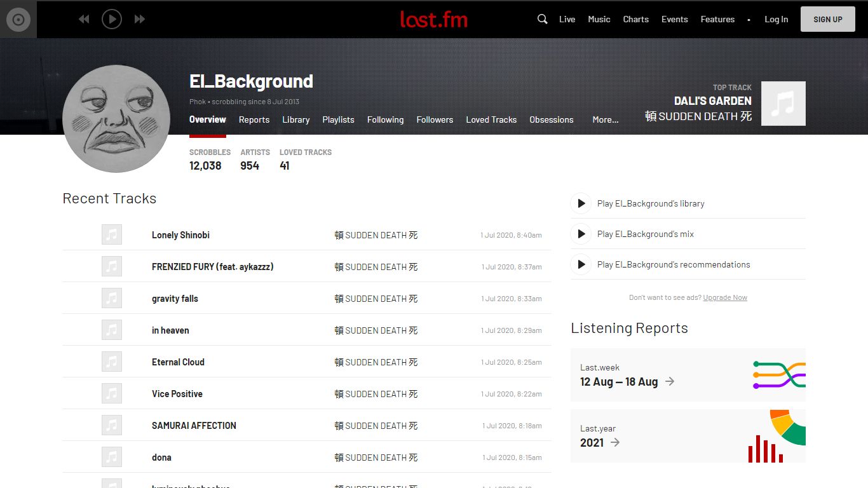Screen dimensions: 868x488
Task: Open the Charts page
Action: pos(635,19)
